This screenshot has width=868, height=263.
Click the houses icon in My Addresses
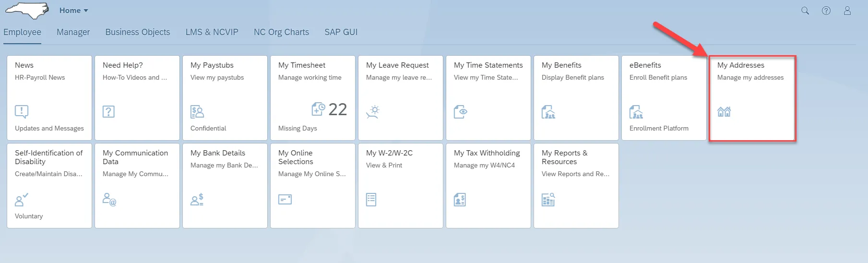click(724, 112)
